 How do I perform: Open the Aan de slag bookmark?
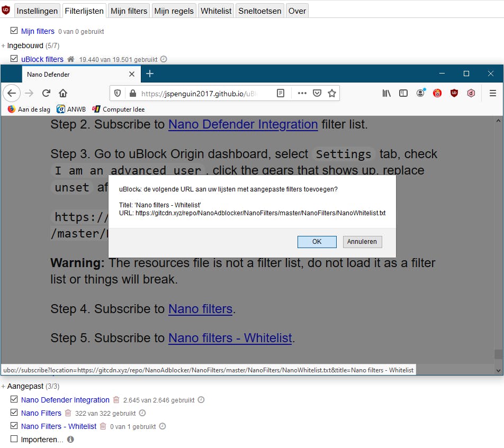pos(29,109)
